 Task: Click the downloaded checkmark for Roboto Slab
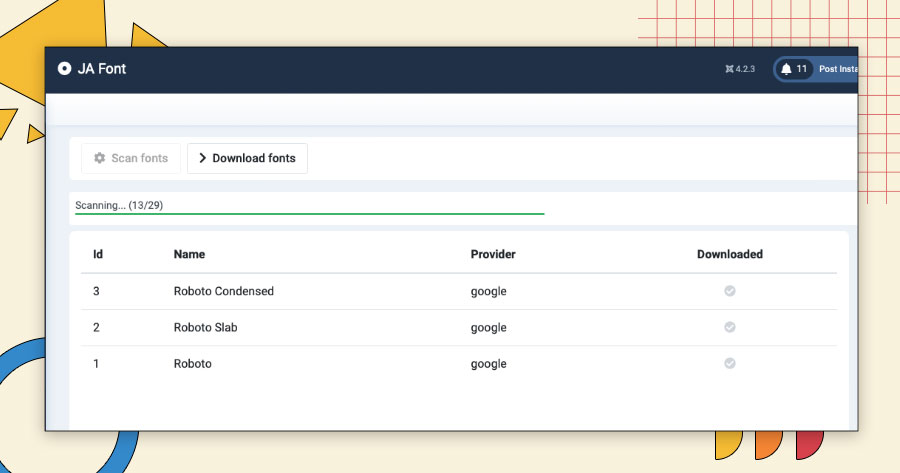point(730,327)
